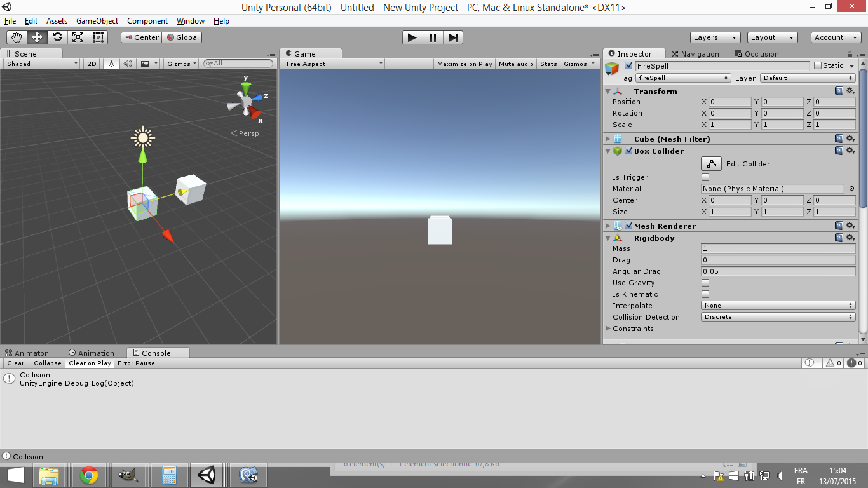The image size is (868, 488).
Task: Toggle Mute audio in Game view
Action: (x=516, y=64)
